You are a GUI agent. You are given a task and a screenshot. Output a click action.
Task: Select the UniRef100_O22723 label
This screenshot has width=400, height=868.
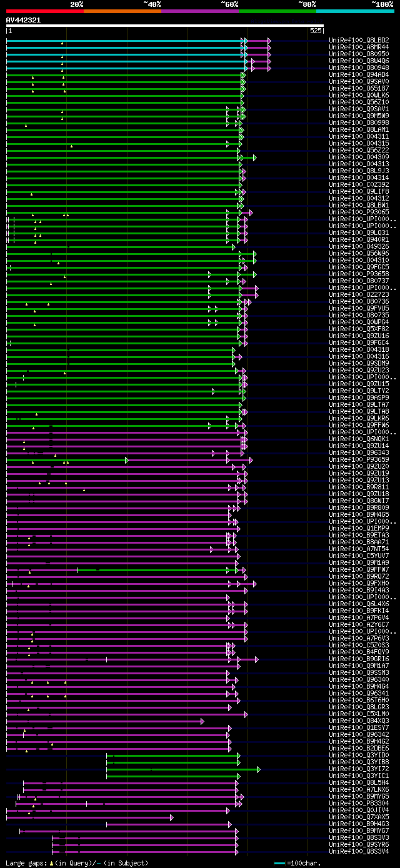point(359,295)
